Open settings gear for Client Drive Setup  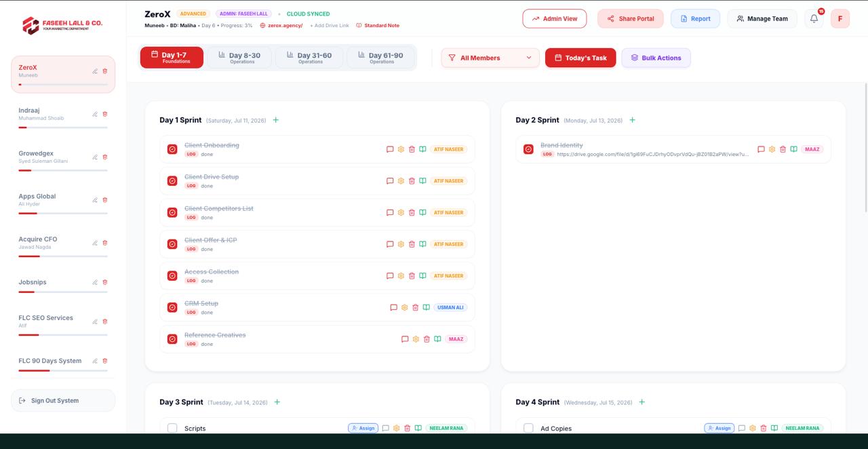point(401,181)
